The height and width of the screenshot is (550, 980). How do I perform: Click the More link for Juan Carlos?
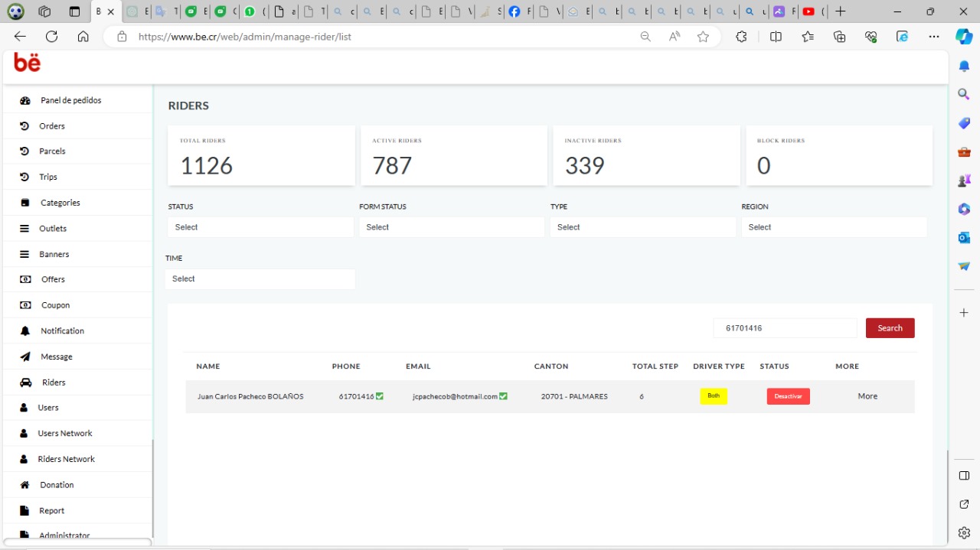tap(867, 396)
